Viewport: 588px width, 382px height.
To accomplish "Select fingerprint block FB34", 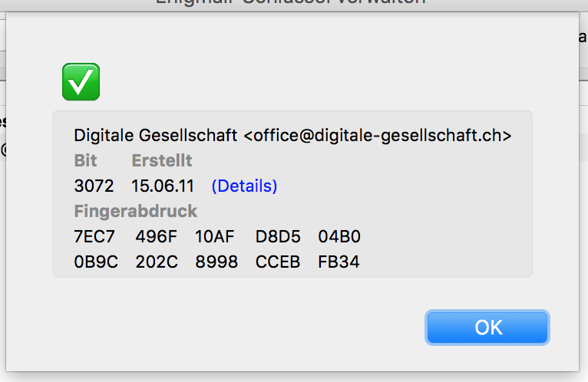I will point(339,262).
